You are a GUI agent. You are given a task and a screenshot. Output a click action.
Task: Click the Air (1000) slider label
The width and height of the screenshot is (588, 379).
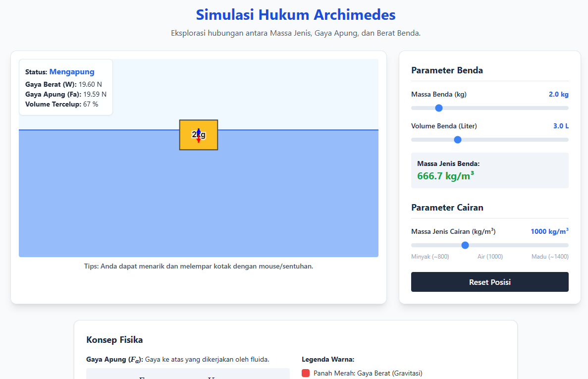point(490,257)
